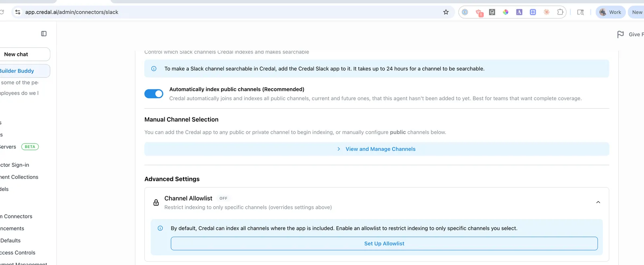644x265 pixels.
Task: Collapse the sidebar with the panel icon
Action: coord(44,34)
